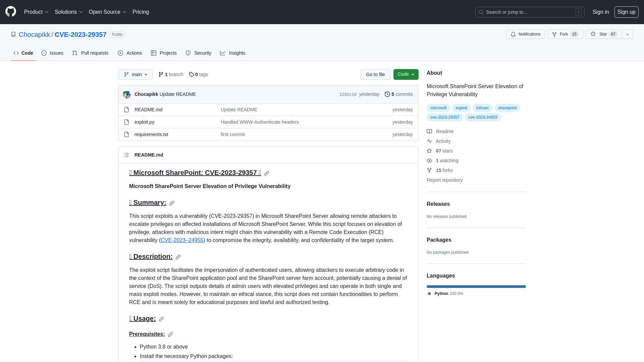
Task: Focus the Search or jump to field
Action: coord(530,12)
